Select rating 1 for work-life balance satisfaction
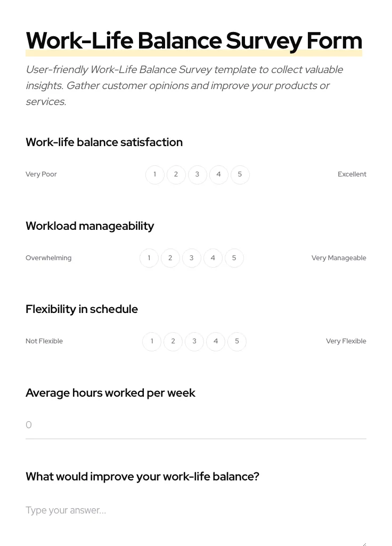This screenshot has width=392, height=546. coord(154,174)
